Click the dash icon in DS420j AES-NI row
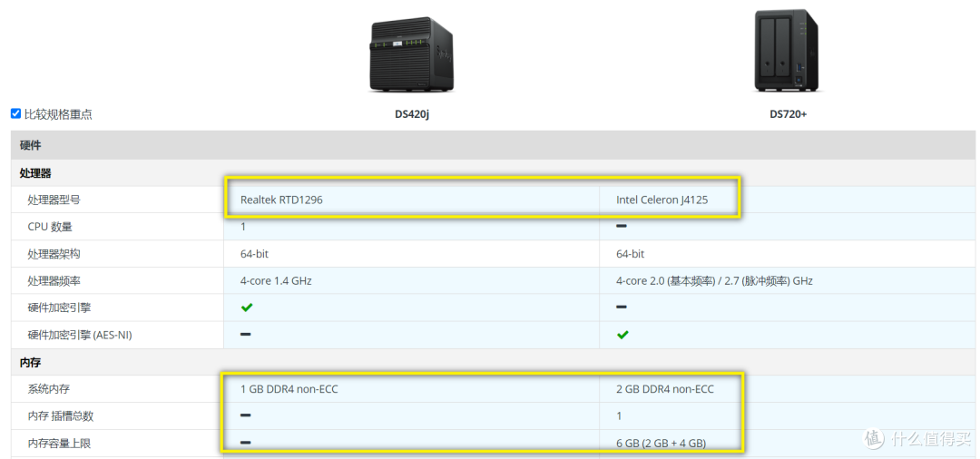This screenshot has height=459, width=980. click(246, 335)
